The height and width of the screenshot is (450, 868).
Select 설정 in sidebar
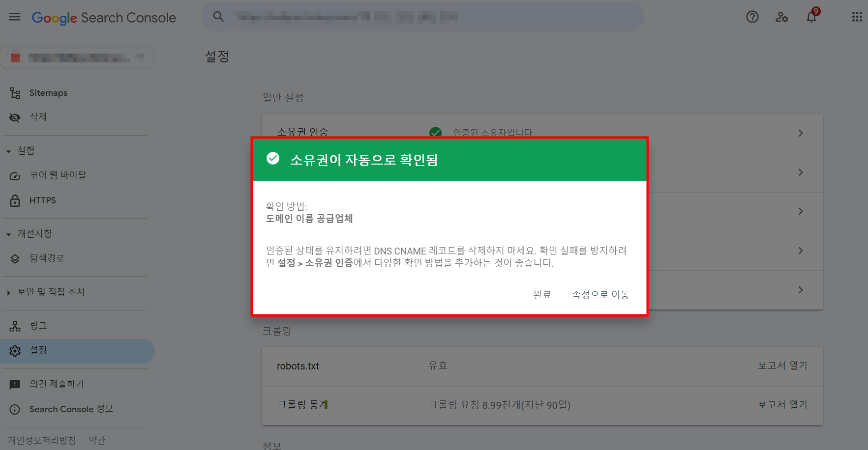pos(77,351)
